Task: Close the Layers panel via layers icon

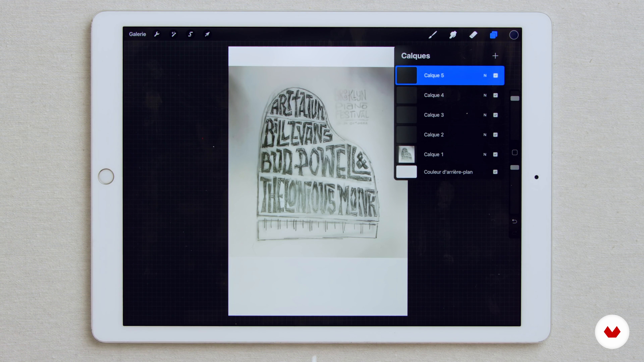Action: pos(494,35)
